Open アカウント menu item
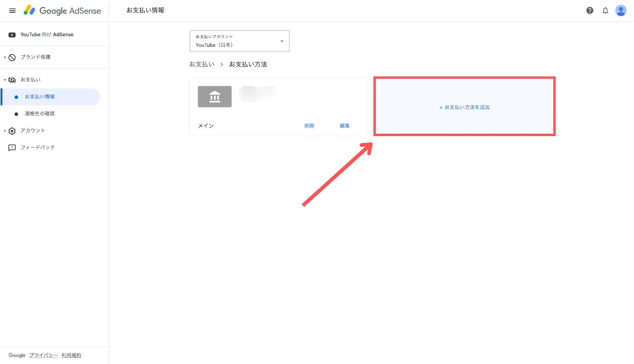This screenshot has height=364, width=634. [x=33, y=130]
